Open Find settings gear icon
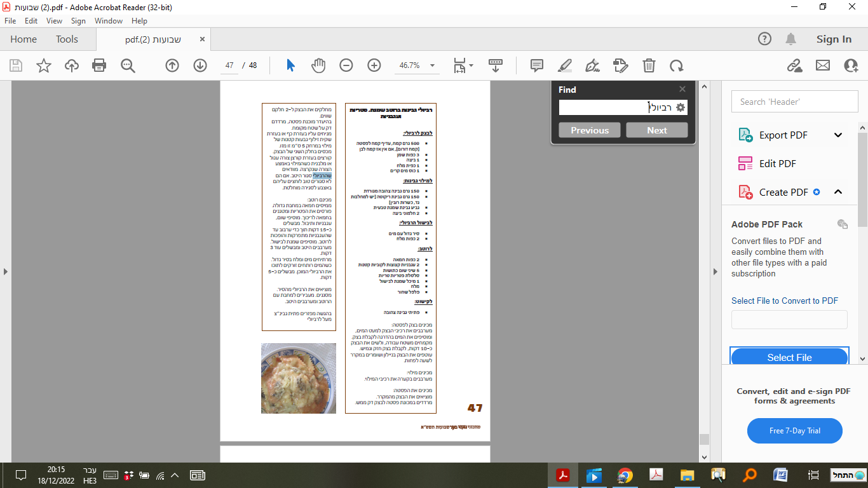 point(681,108)
